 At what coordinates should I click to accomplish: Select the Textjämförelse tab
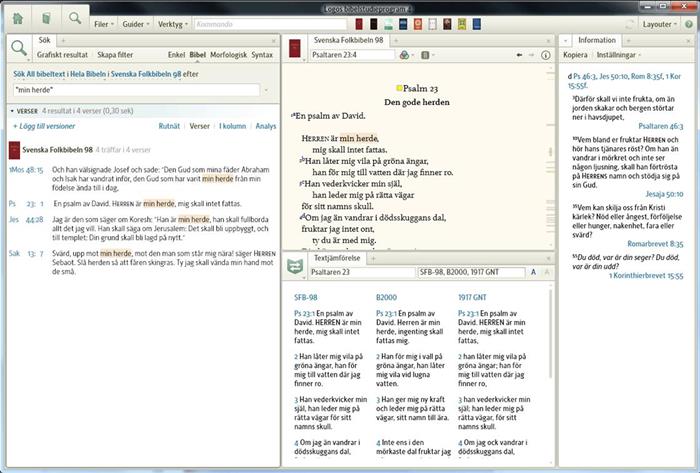(x=337, y=258)
